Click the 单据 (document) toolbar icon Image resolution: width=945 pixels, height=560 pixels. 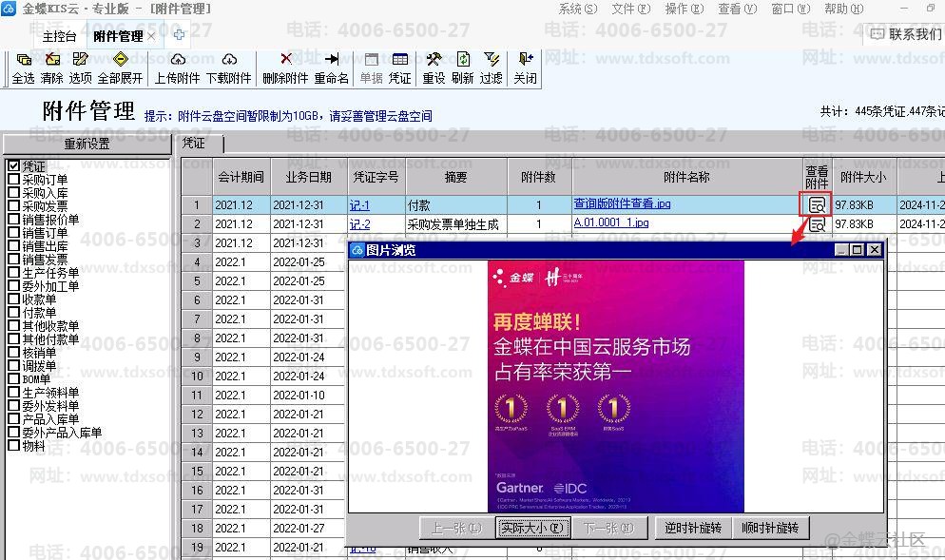(371, 59)
